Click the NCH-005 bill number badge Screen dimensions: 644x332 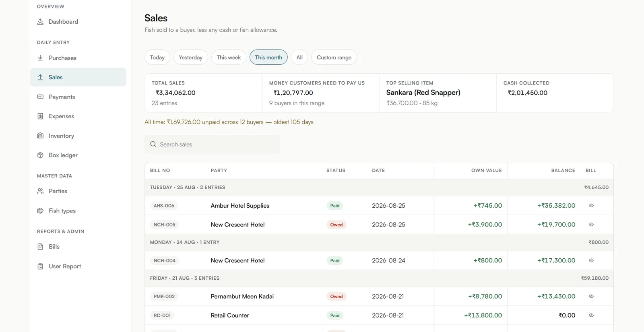click(x=164, y=225)
